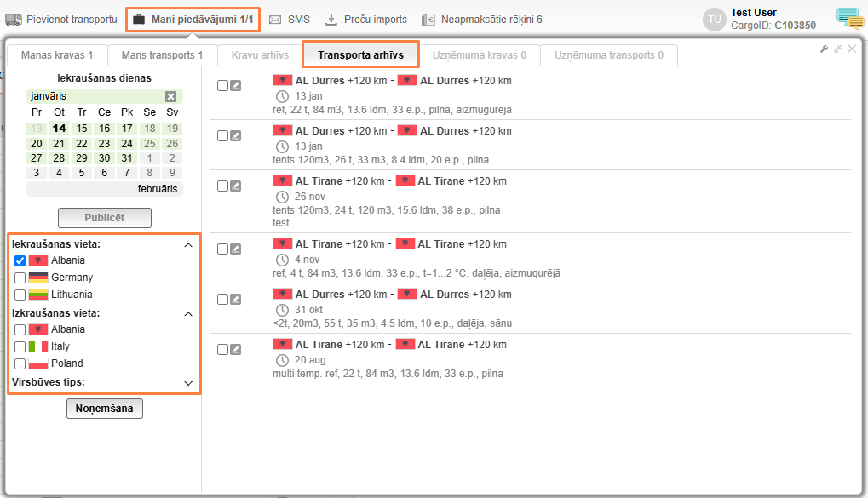Clear the janvāris month selection

coord(170,96)
